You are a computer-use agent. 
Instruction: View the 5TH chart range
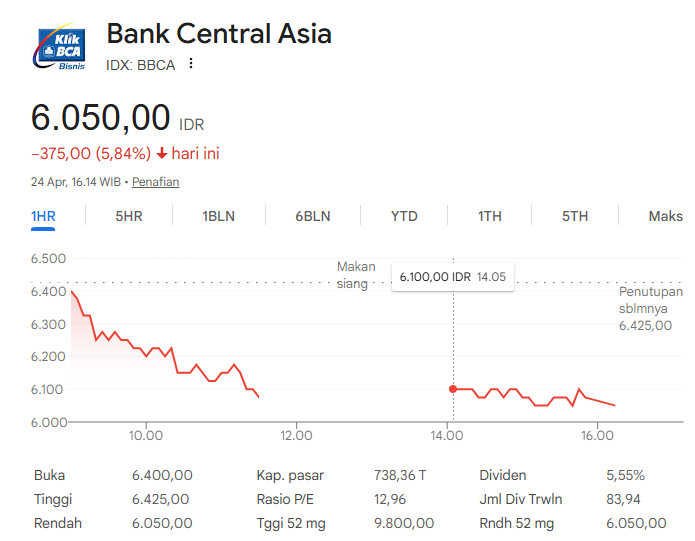tap(575, 216)
